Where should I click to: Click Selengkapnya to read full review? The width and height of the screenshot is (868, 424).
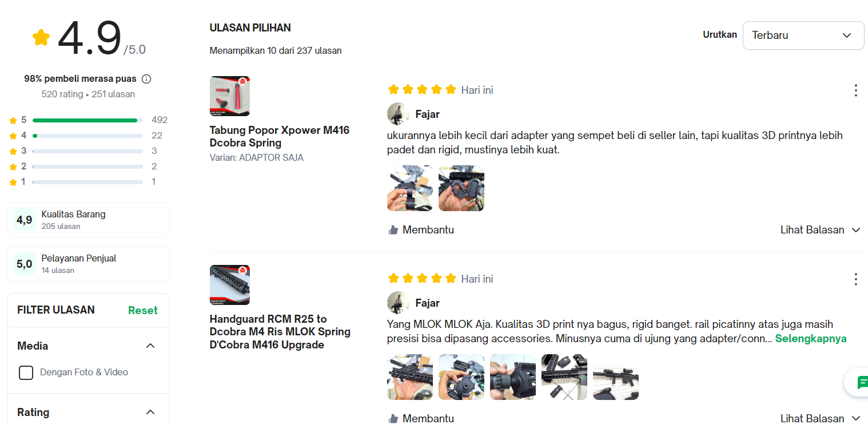(x=811, y=338)
